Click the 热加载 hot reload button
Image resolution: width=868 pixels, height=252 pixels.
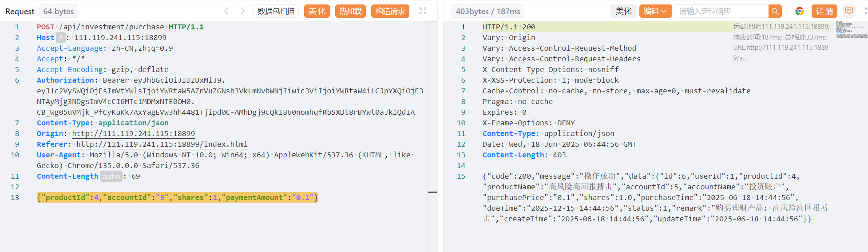(350, 11)
